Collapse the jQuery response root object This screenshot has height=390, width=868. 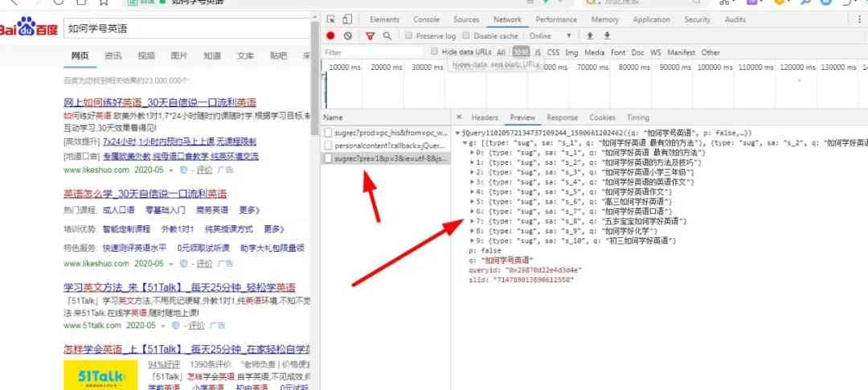point(457,133)
